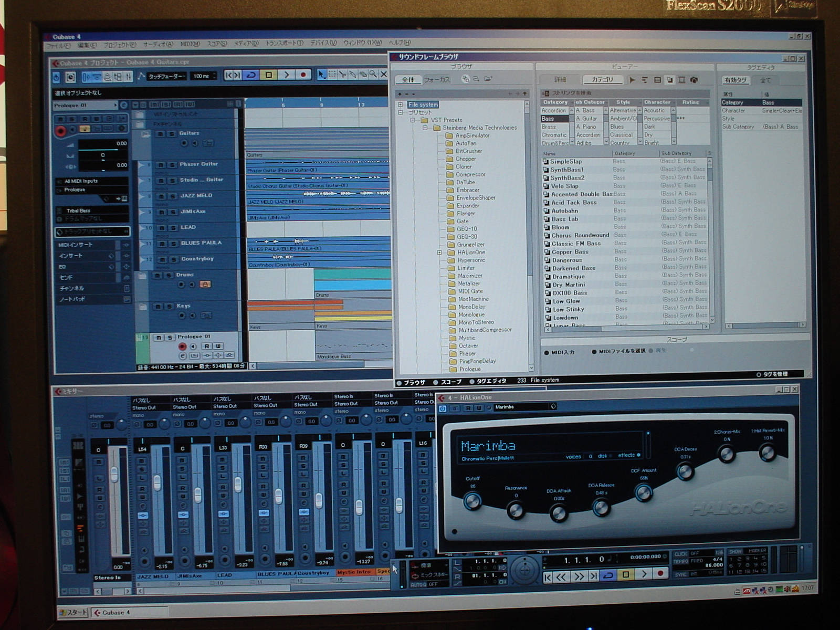The height and width of the screenshot is (630, 840).
Task: Go to project start on transport panel
Action: pyautogui.click(x=548, y=577)
